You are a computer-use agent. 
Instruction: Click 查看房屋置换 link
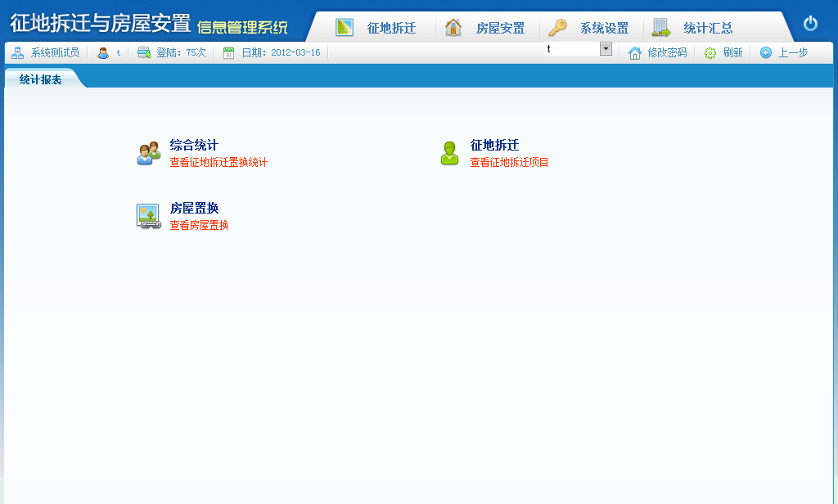(x=200, y=225)
